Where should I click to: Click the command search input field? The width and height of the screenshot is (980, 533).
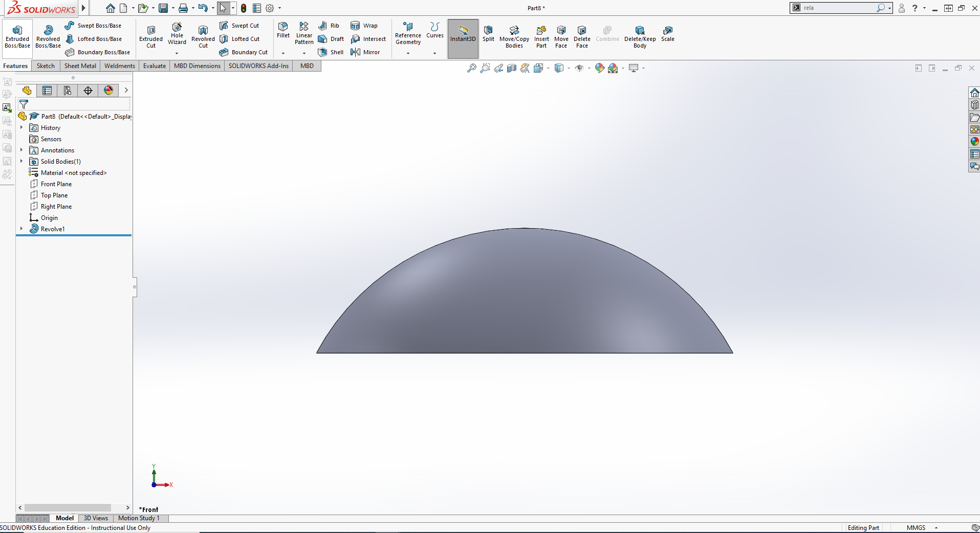coord(839,8)
